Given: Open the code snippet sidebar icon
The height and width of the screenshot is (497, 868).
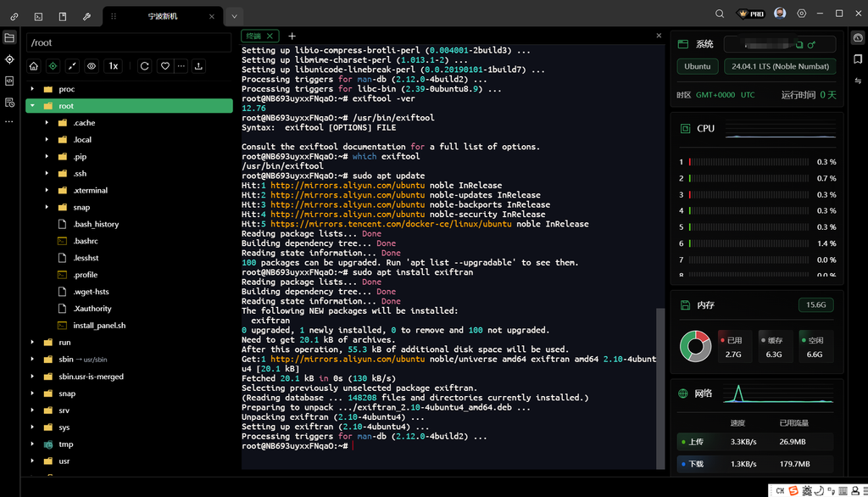Looking at the screenshot, I should (9, 81).
